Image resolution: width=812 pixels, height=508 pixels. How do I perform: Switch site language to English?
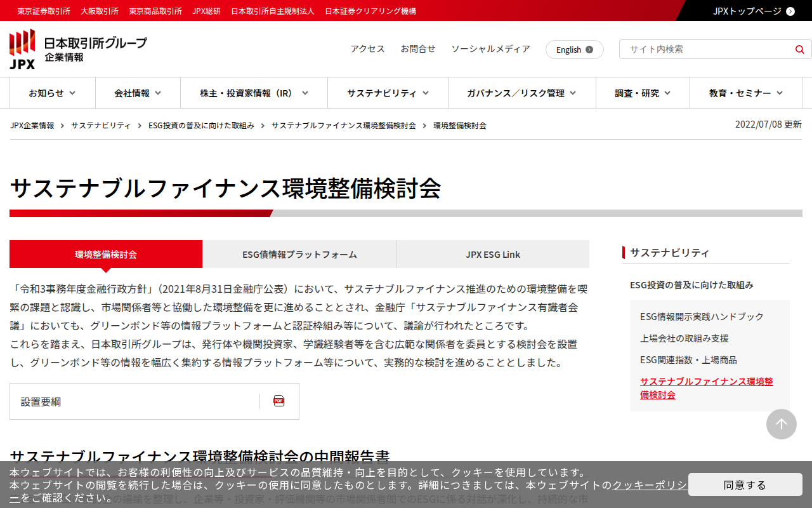point(575,50)
